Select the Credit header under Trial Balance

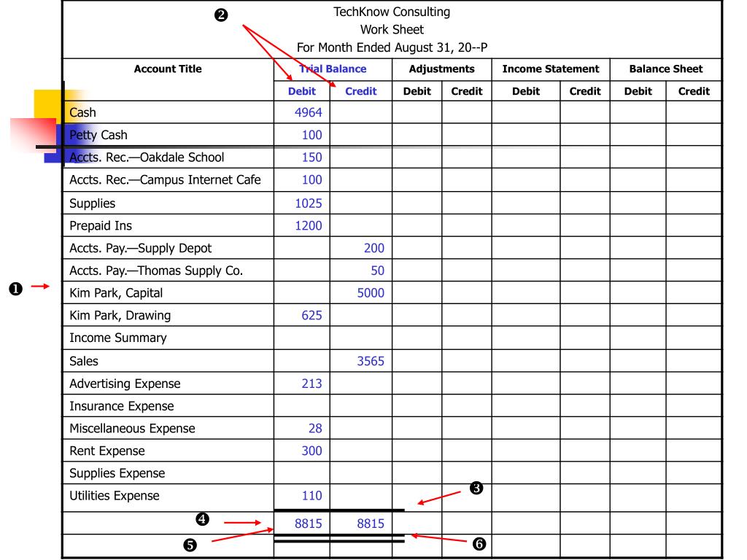360,91
